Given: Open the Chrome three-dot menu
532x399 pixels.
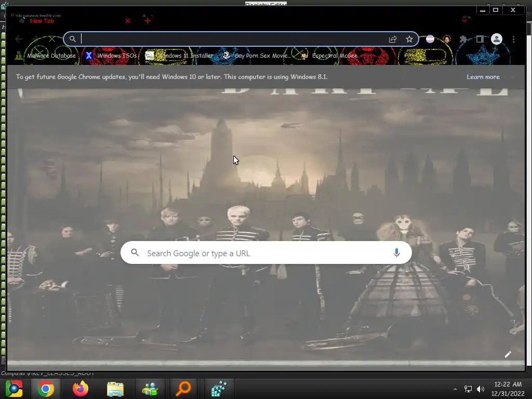Looking at the screenshot, I should [x=513, y=39].
